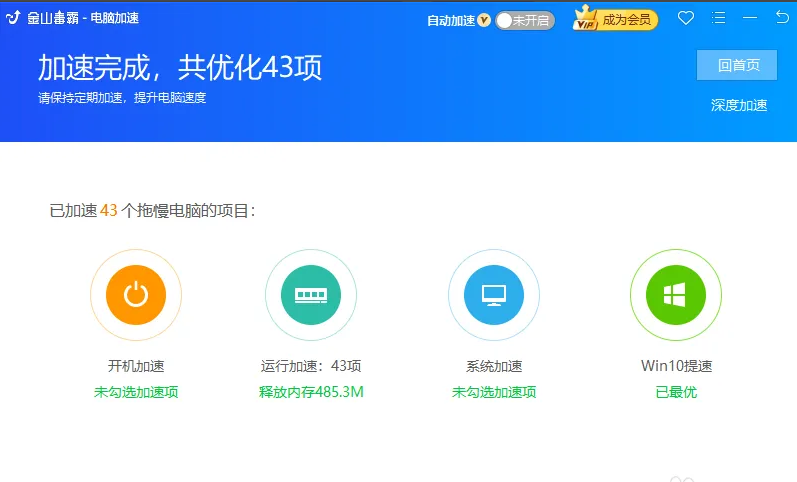Click the 运行加速：43项 label
The height and width of the screenshot is (482, 797).
click(x=310, y=366)
